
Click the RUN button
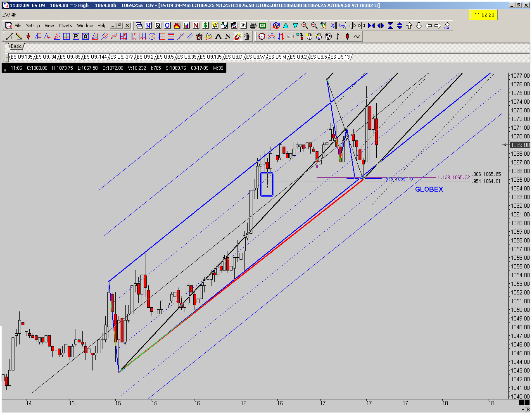pyautogui.click(x=290, y=36)
